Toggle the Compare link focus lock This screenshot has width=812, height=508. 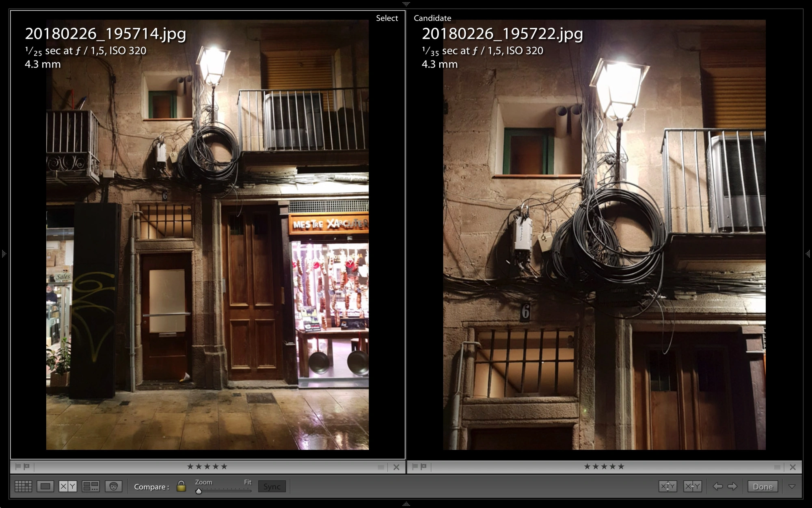tap(181, 486)
